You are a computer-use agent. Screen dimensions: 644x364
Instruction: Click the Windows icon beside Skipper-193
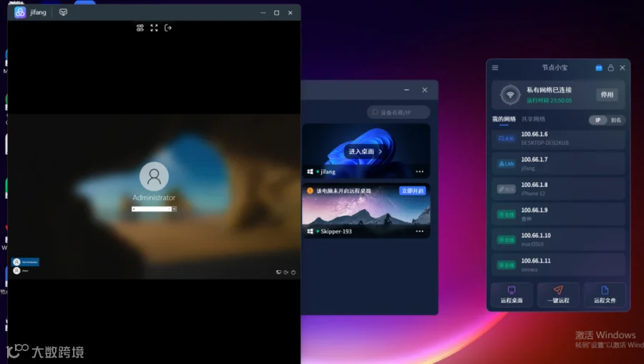pos(310,231)
